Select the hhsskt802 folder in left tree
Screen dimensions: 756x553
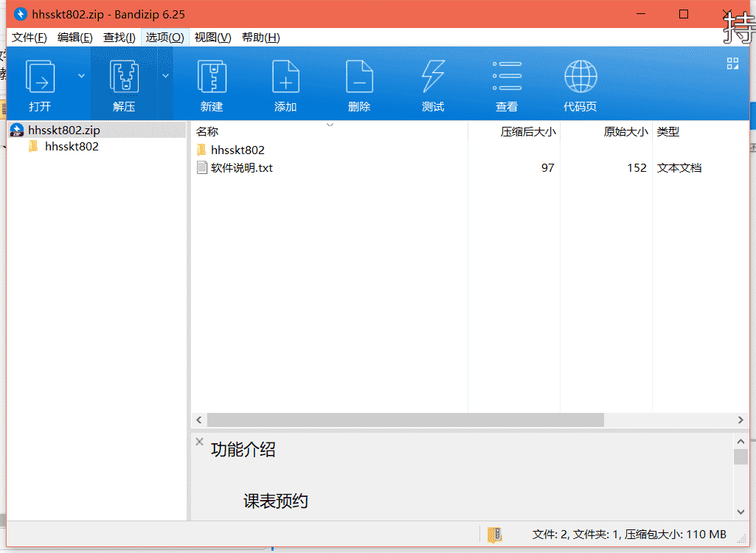point(72,147)
